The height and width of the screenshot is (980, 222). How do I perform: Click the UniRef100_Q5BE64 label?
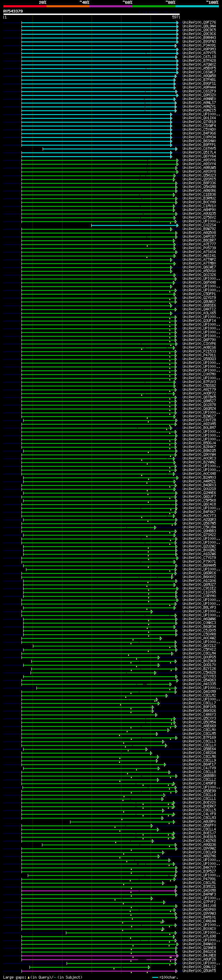pos(199,749)
